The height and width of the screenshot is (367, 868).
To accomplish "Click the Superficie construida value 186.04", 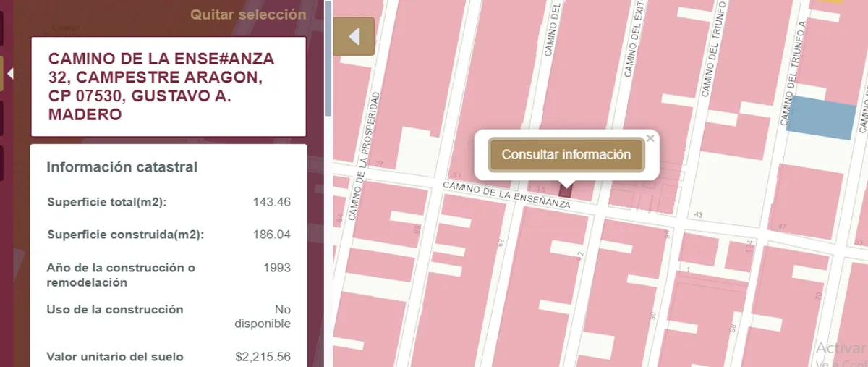I will point(272,235).
